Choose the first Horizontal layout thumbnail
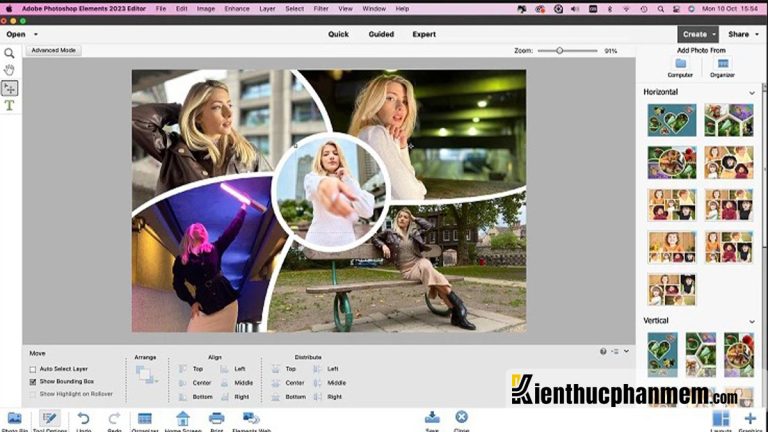Image resolution: width=768 pixels, height=432 pixels. (x=671, y=120)
